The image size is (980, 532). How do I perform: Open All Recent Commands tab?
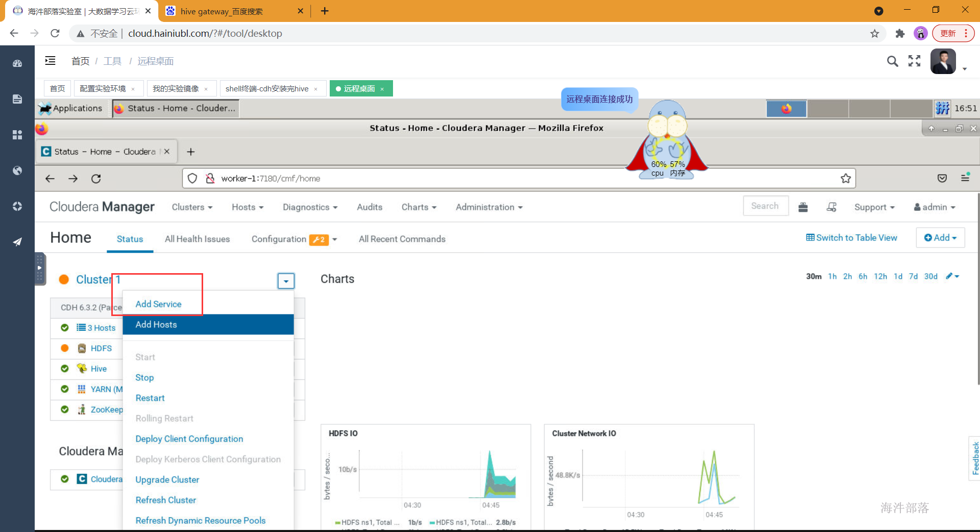point(402,239)
